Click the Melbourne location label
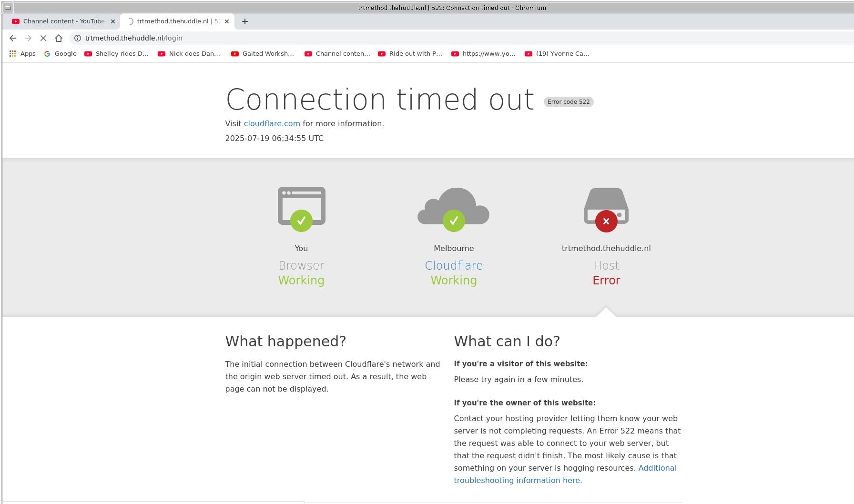Image resolution: width=854 pixels, height=504 pixels. click(454, 249)
